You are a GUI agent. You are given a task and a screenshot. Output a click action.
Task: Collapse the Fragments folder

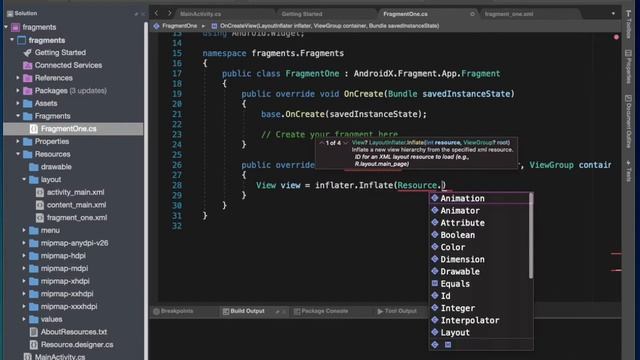[x=18, y=116]
